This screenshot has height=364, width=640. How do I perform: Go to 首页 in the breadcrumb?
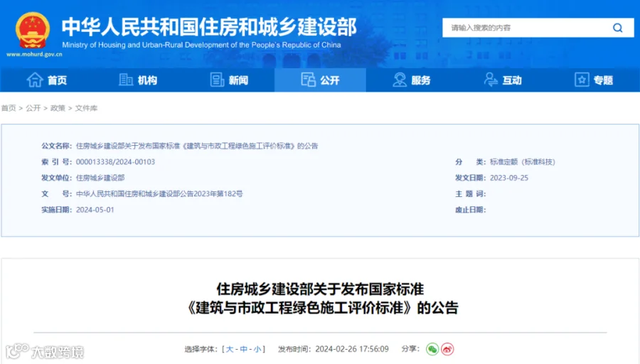pyautogui.click(x=9, y=108)
